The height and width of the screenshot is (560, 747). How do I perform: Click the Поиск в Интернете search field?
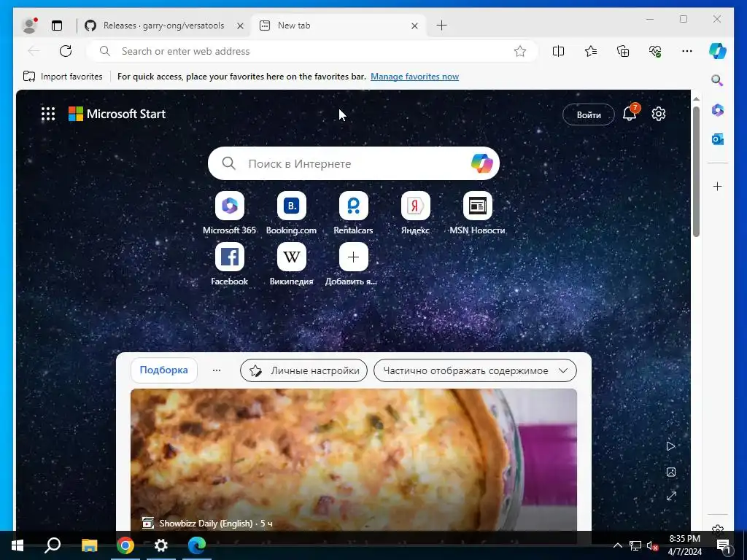click(354, 163)
